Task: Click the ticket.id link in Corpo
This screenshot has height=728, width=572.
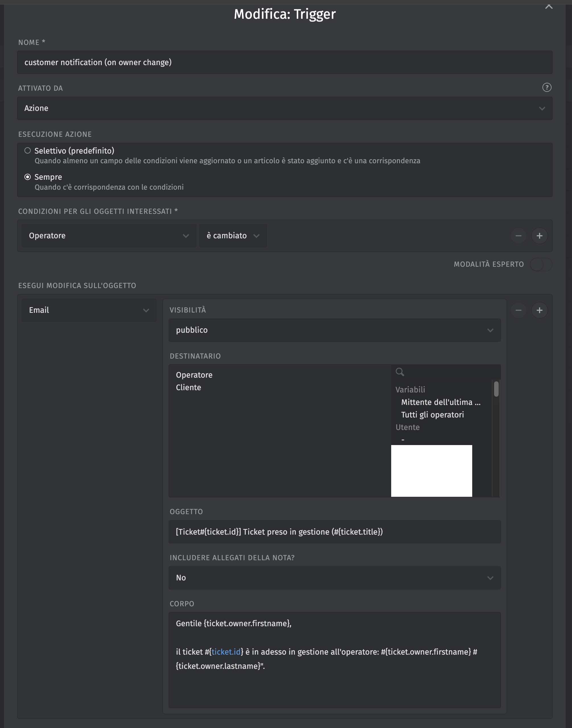Action: click(226, 652)
